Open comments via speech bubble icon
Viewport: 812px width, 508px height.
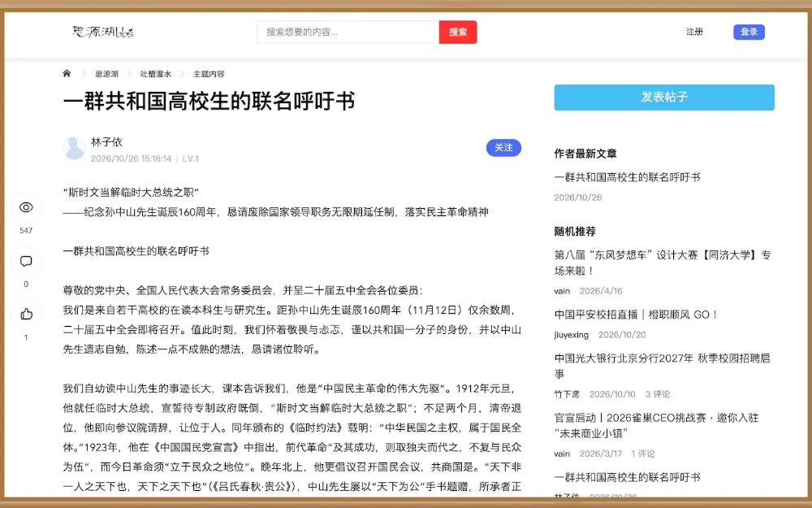(26, 261)
